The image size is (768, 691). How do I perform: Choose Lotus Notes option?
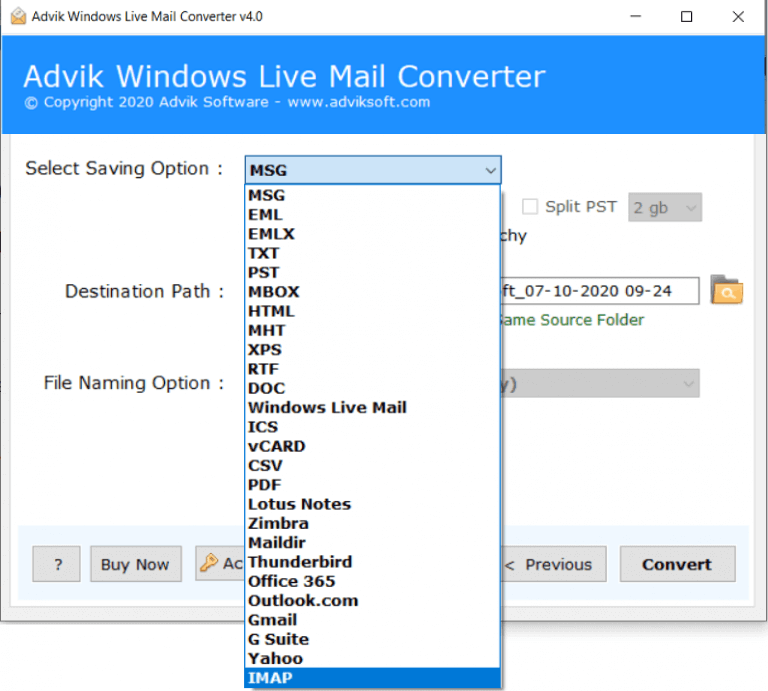coord(372,504)
